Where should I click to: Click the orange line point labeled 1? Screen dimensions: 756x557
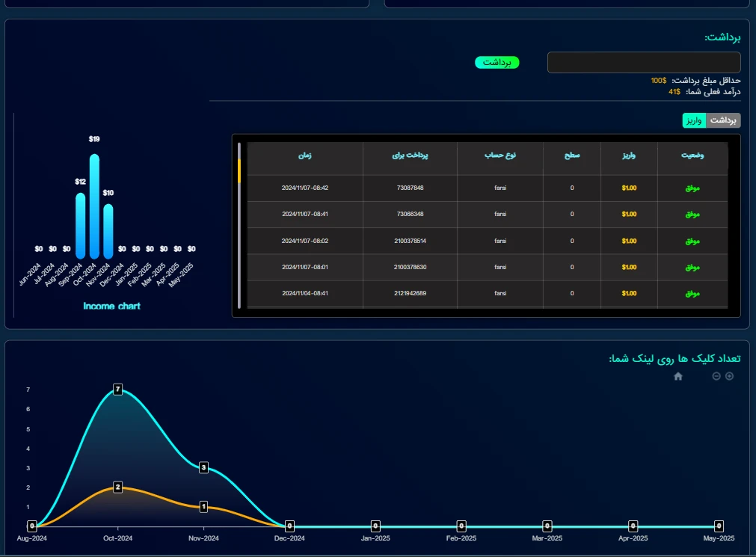203,507
